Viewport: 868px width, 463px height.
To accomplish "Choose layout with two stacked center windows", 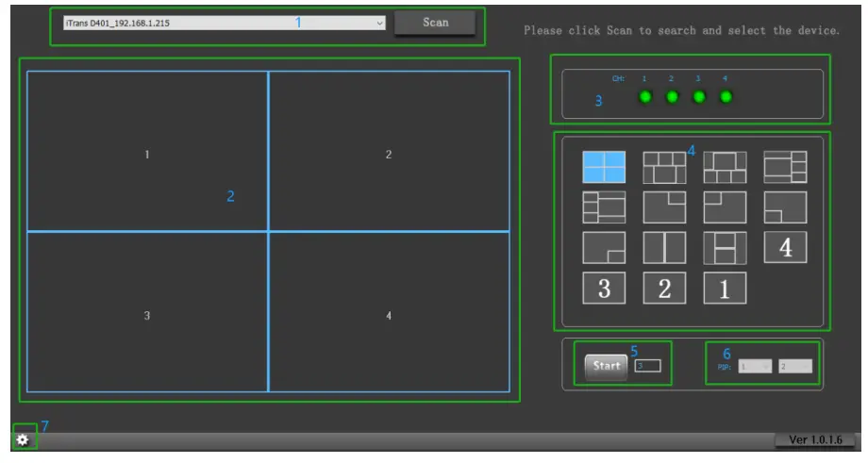I will 725,248.
